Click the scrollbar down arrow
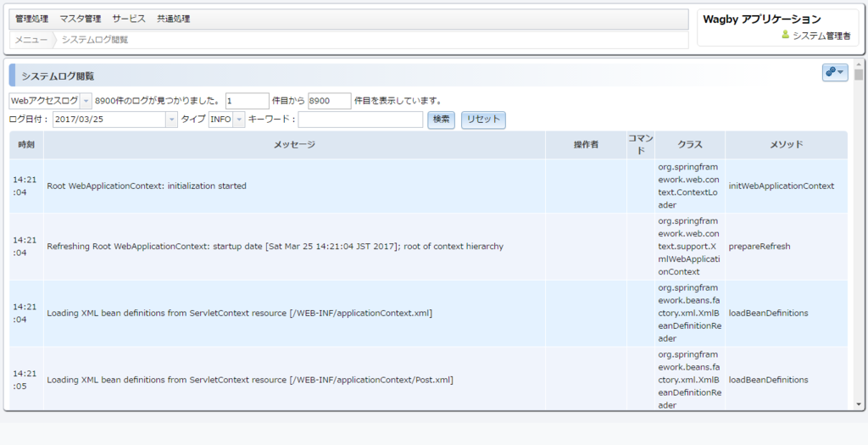 pyautogui.click(x=859, y=404)
